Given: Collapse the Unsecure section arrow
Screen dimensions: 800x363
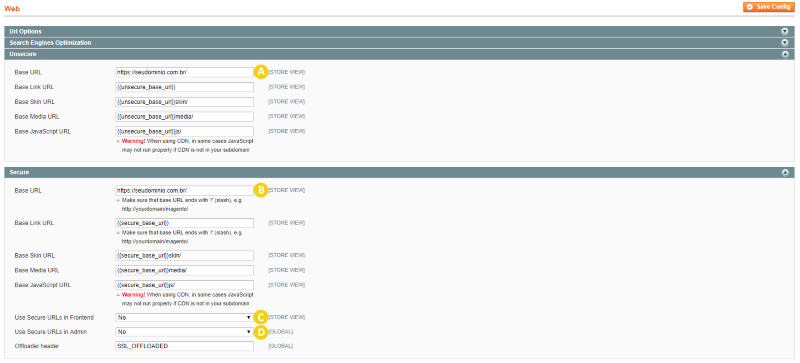Looking at the screenshot, I should (x=785, y=54).
